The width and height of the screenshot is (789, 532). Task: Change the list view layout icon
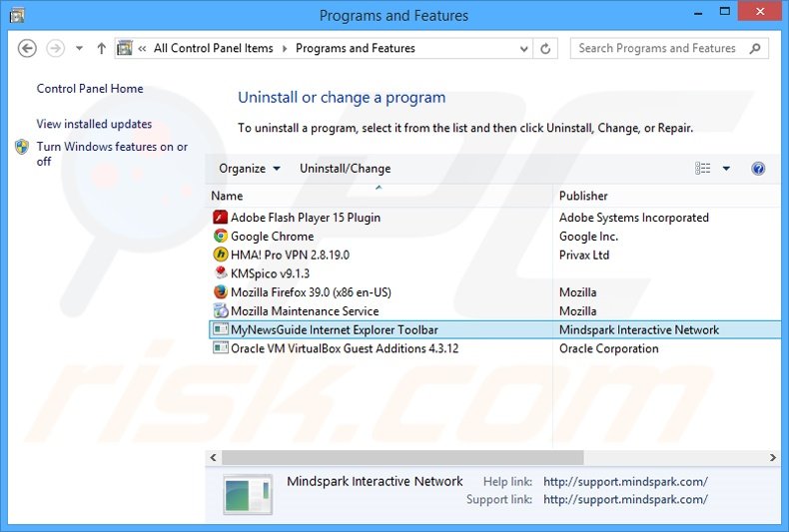click(702, 169)
